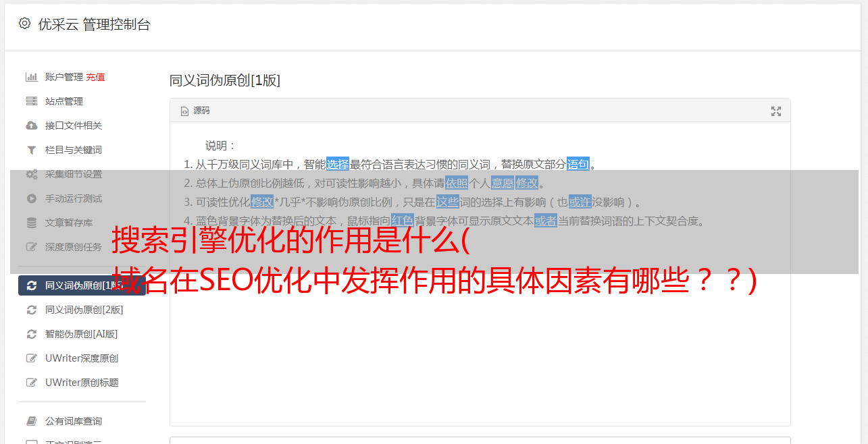Click the highlighted word 依照 in line two
The height and width of the screenshot is (444, 868).
click(x=457, y=183)
